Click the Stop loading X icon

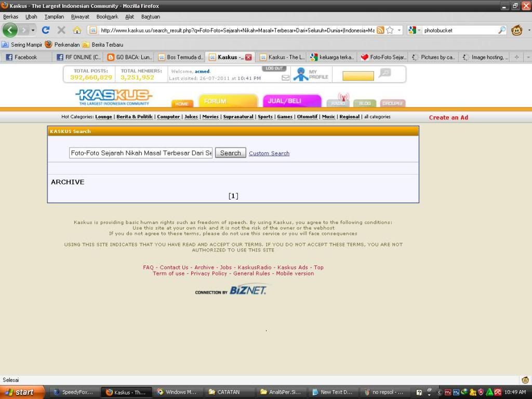pyautogui.click(x=61, y=30)
